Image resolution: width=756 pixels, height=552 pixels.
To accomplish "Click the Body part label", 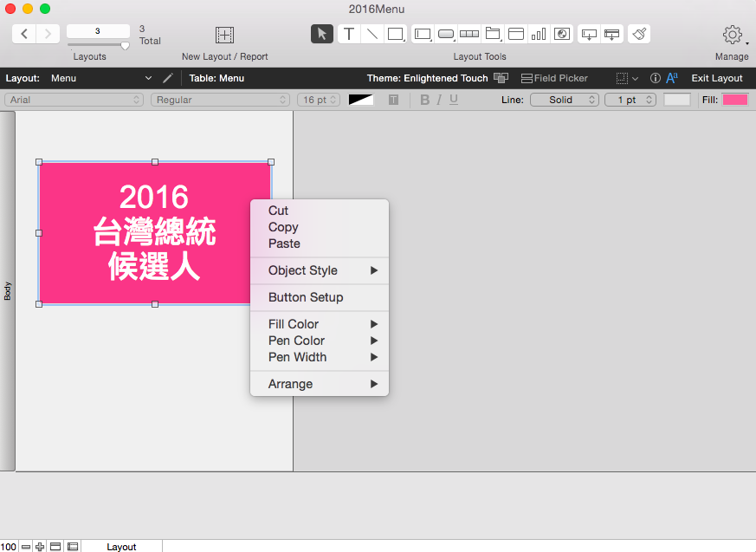I will click(7, 291).
